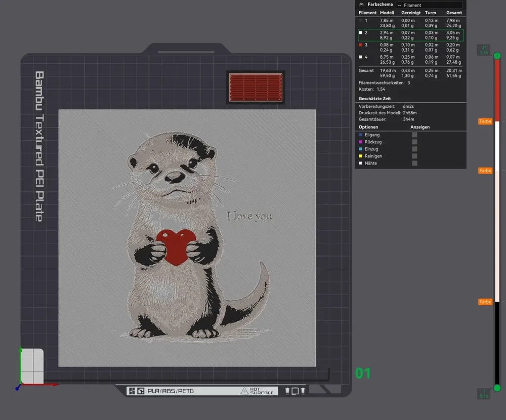Click the Filament column header
506x420 pixels.
(x=367, y=13)
